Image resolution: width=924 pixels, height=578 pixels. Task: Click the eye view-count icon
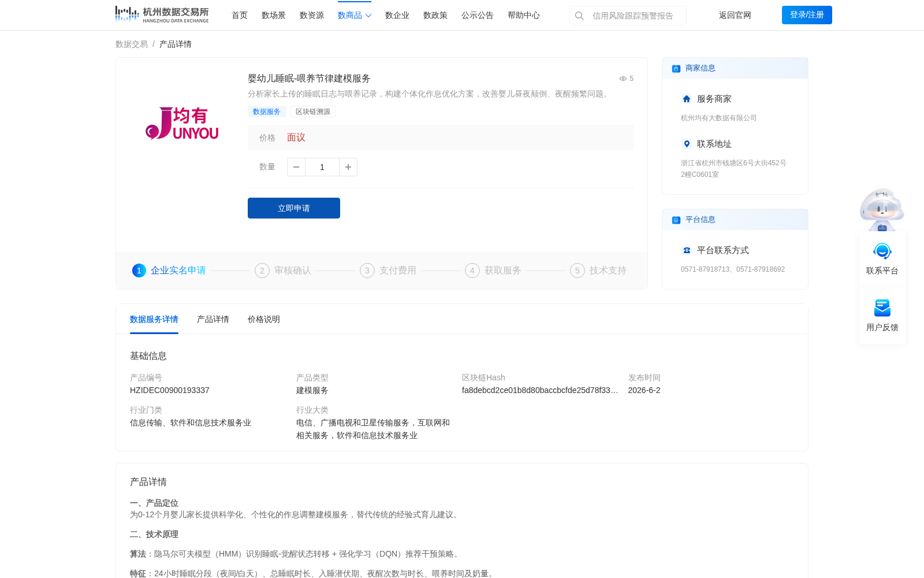pos(623,79)
